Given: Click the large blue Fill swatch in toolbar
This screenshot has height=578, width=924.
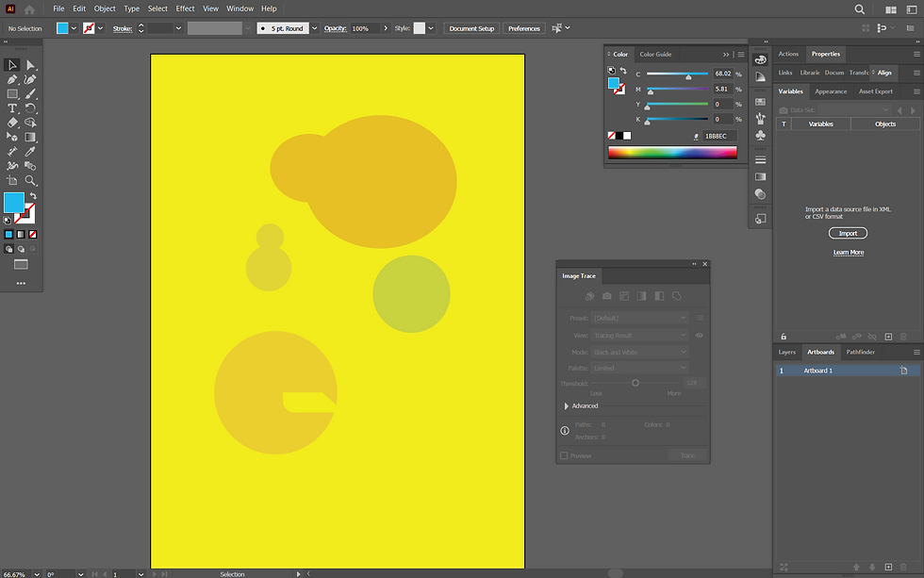Looking at the screenshot, I should click(14, 203).
